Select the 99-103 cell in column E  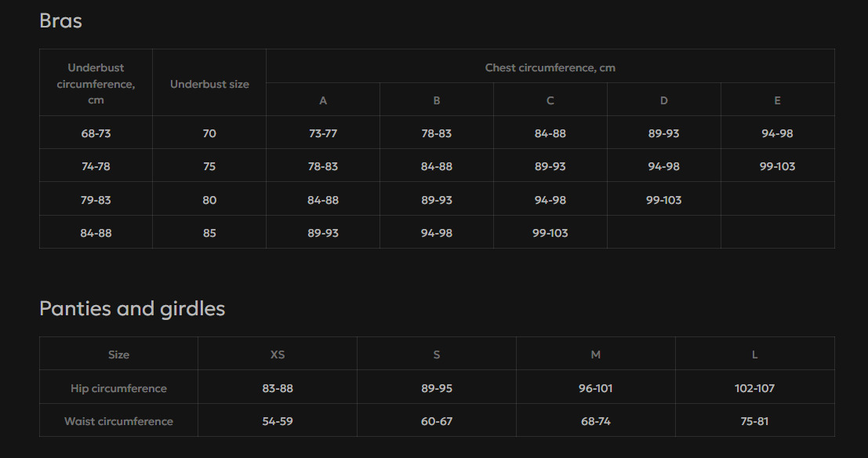(x=778, y=165)
